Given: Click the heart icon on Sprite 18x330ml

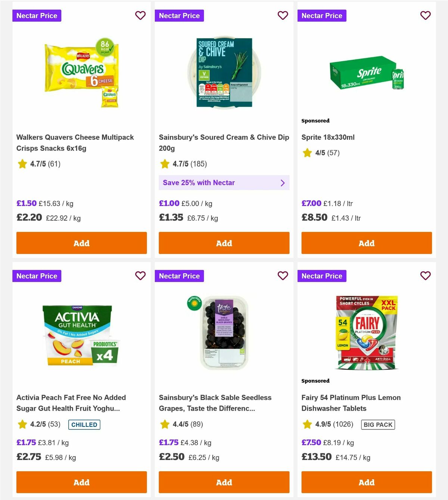Looking at the screenshot, I should (425, 16).
